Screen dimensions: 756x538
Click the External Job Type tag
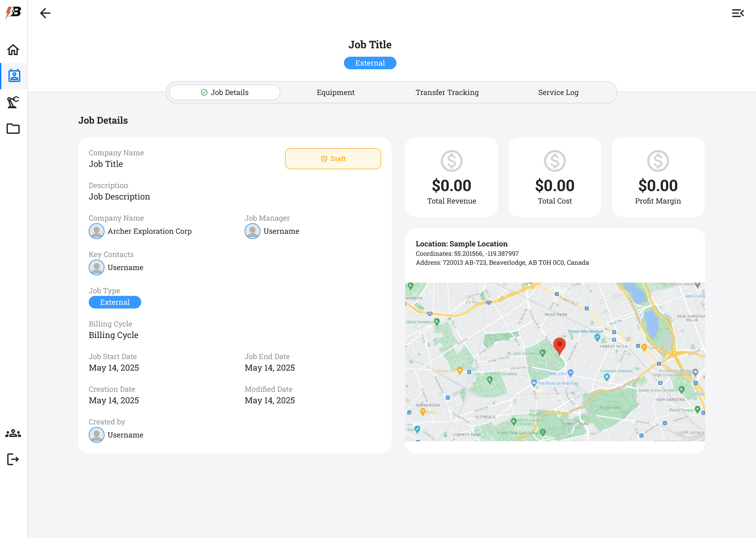115,302
